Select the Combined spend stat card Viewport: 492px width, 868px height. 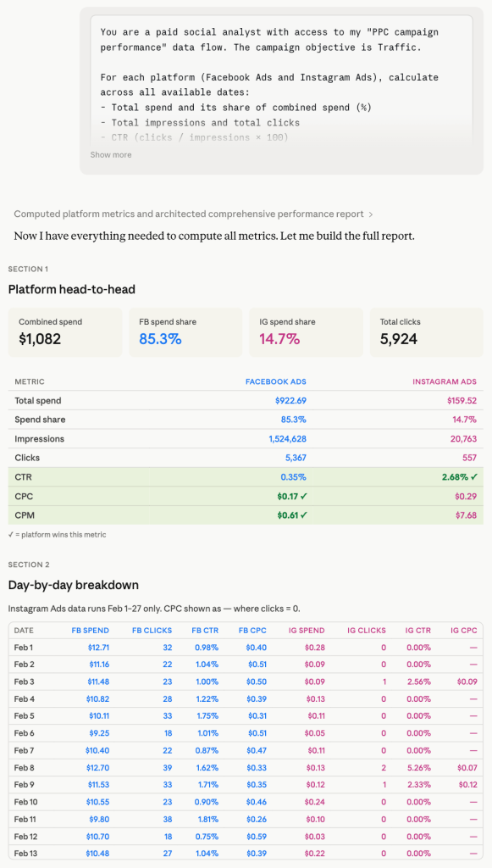point(64,331)
